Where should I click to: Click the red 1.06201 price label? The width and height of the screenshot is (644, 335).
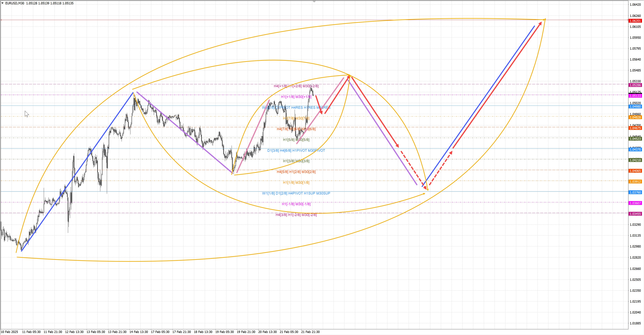pos(635,21)
